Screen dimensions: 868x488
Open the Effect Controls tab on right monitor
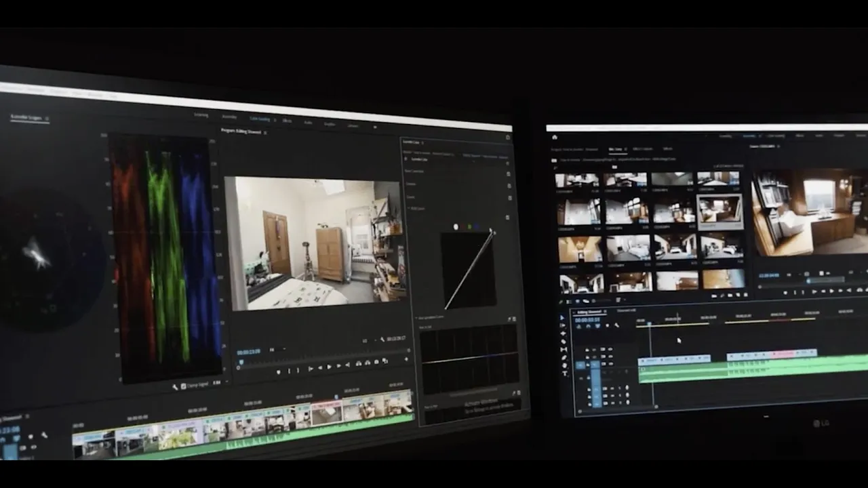[x=643, y=148]
